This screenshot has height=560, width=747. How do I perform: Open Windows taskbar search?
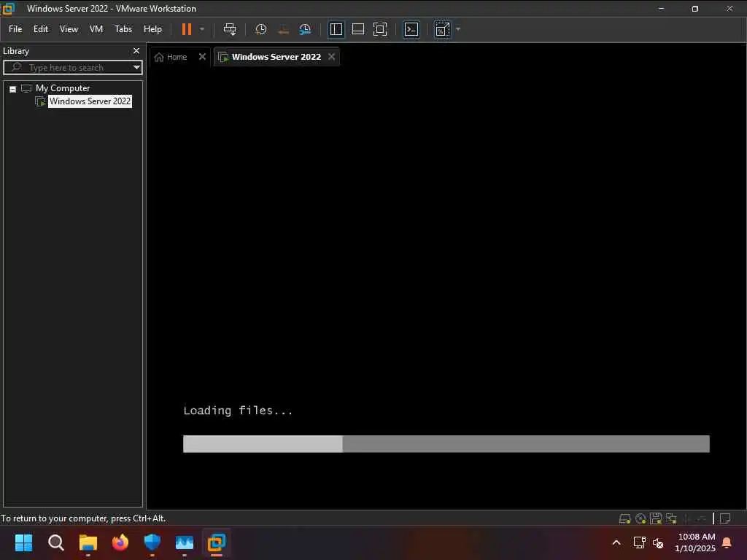(x=55, y=542)
